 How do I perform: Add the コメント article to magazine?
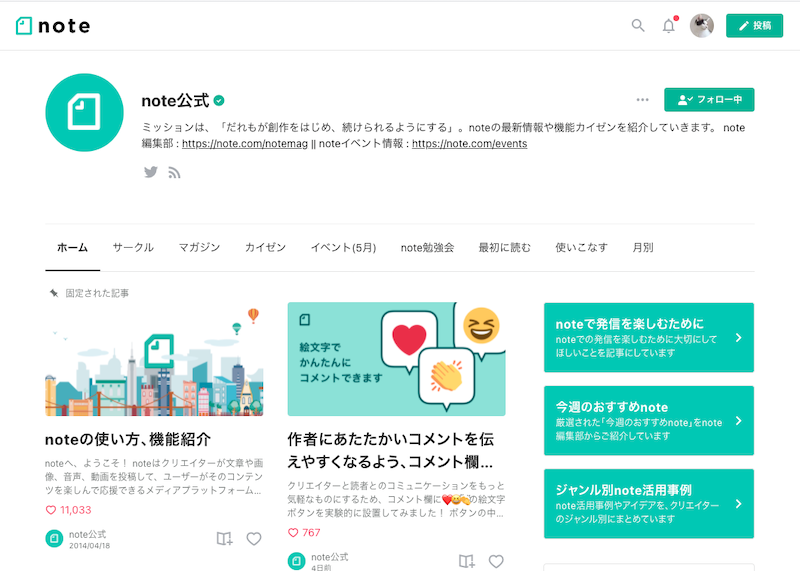click(x=467, y=561)
